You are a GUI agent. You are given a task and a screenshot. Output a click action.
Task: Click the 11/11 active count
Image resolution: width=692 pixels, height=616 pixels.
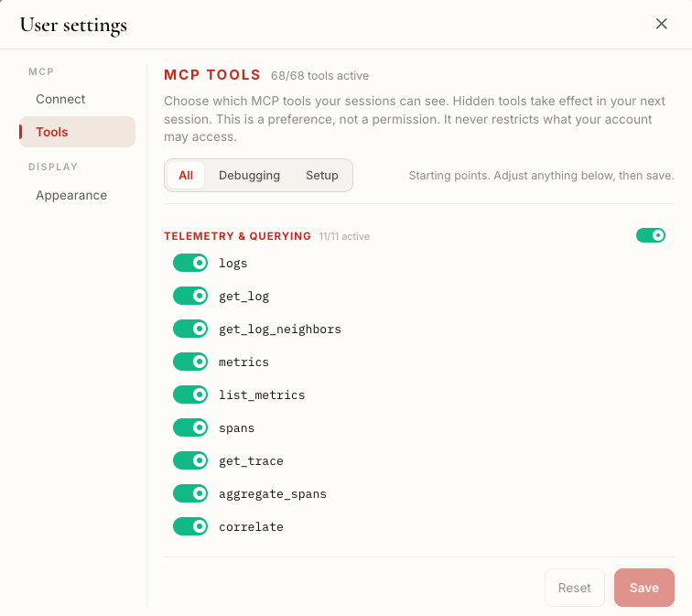344,236
